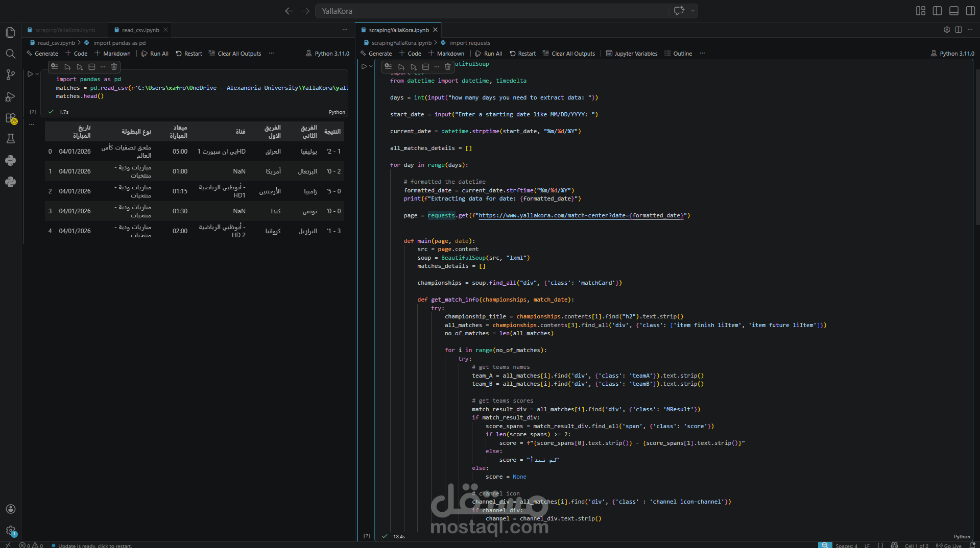Split the read_csv cell
Viewport: 980px width, 548px height.
coord(92,67)
